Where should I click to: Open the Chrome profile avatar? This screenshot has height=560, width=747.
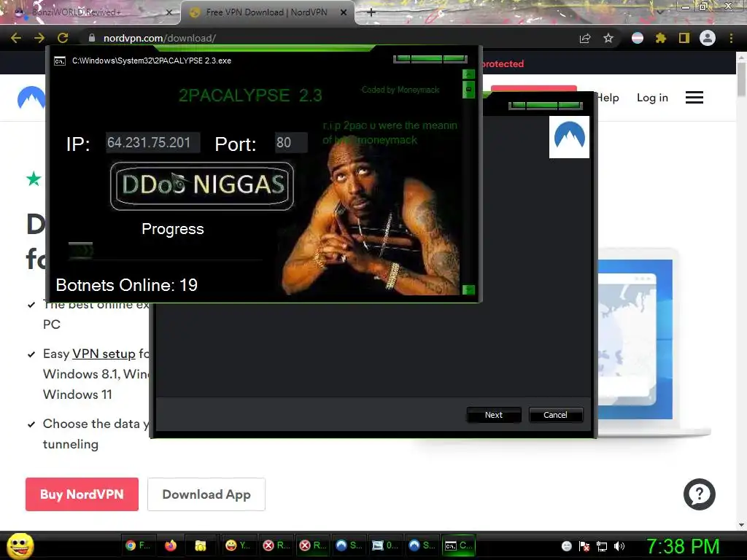click(x=708, y=38)
